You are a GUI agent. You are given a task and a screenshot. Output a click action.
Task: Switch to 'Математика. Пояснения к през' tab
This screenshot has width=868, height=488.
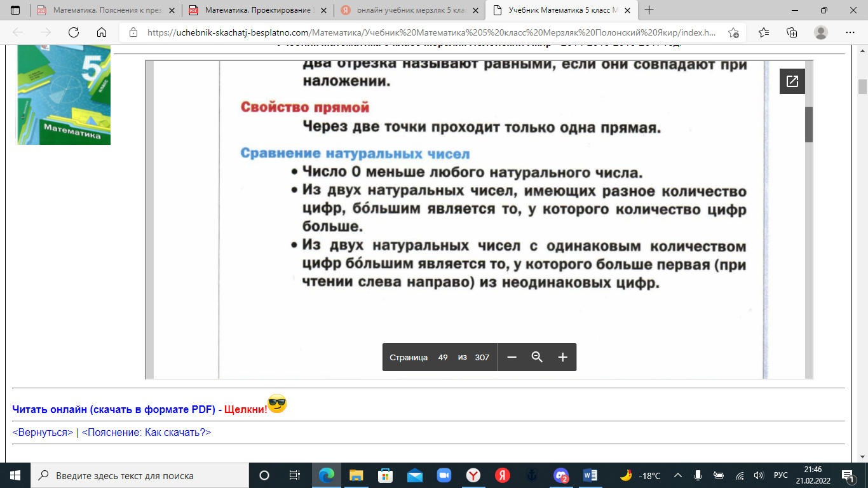(105, 10)
